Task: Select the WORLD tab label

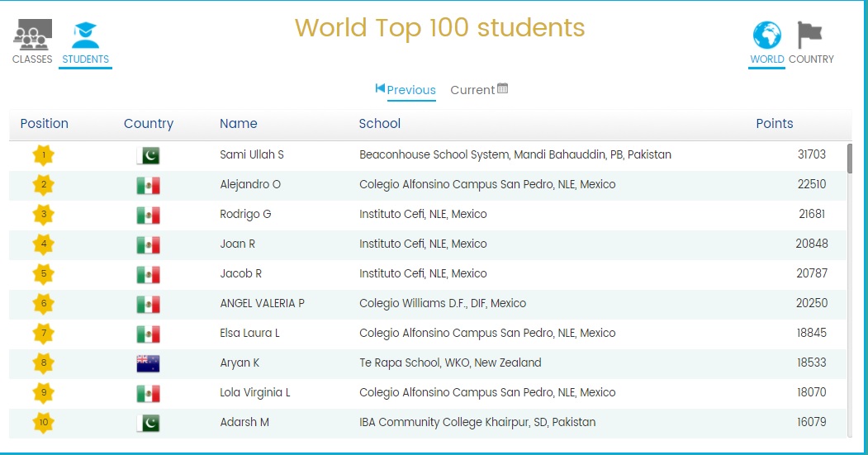Action: 766,59
